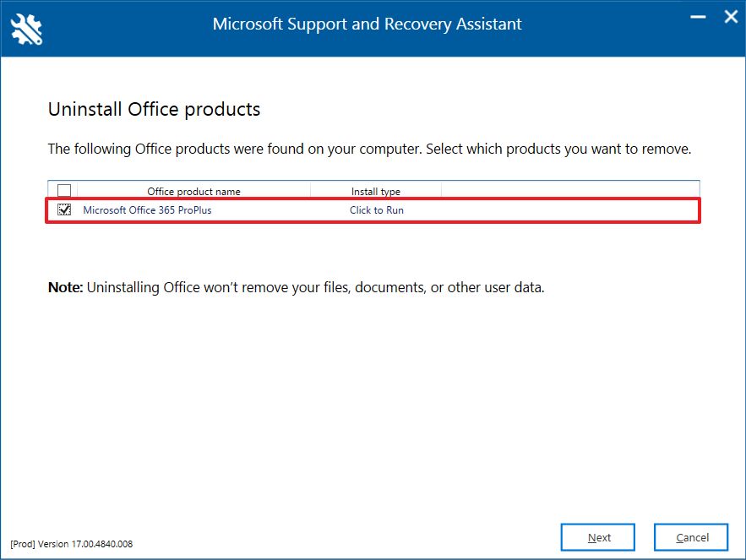Click the Microsoft Support and Recovery Assistant title
Screen dimensions: 746x560
coord(367,24)
